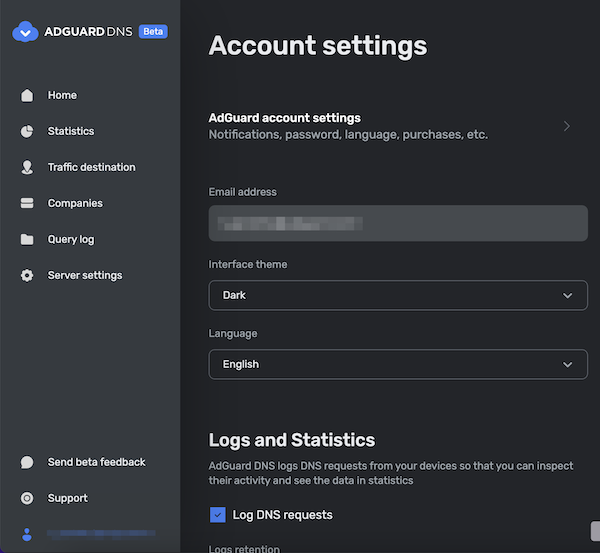Click the blurred account email in sidebar

click(x=101, y=533)
